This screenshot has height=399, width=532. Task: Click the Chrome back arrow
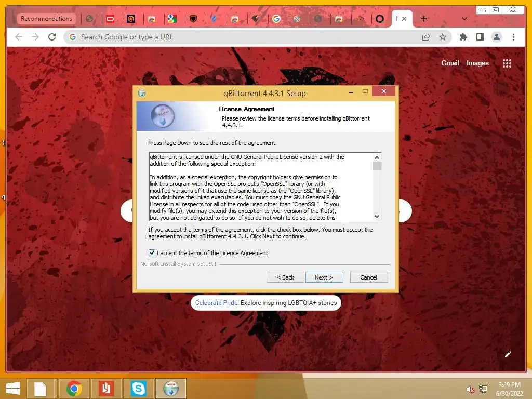coord(19,37)
